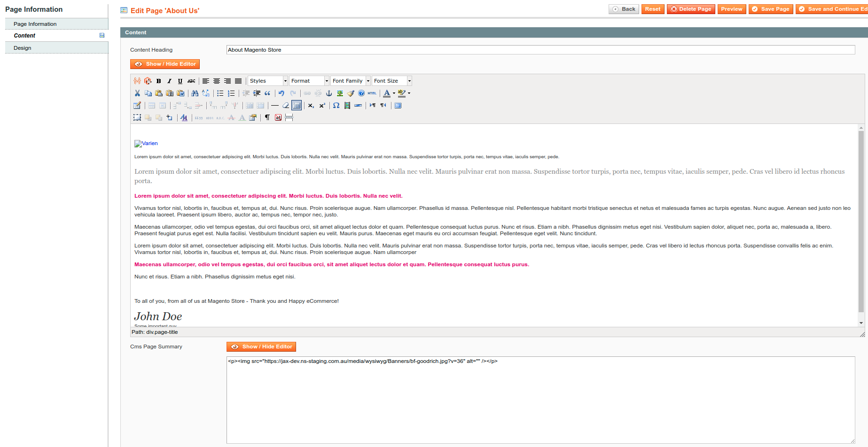Click the Save Page button
The image size is (868, 447).
coord(770,8)
